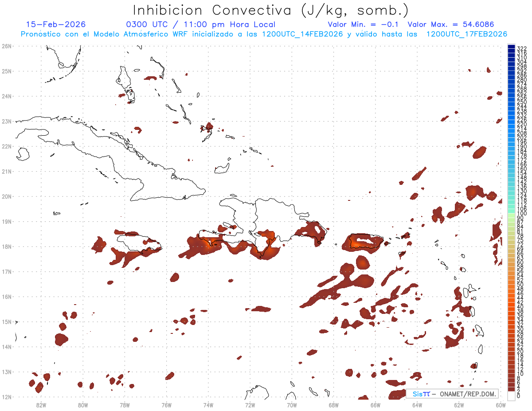Click the longitude label '62W'
532x411 pixels.
click(x=459, y=405)
